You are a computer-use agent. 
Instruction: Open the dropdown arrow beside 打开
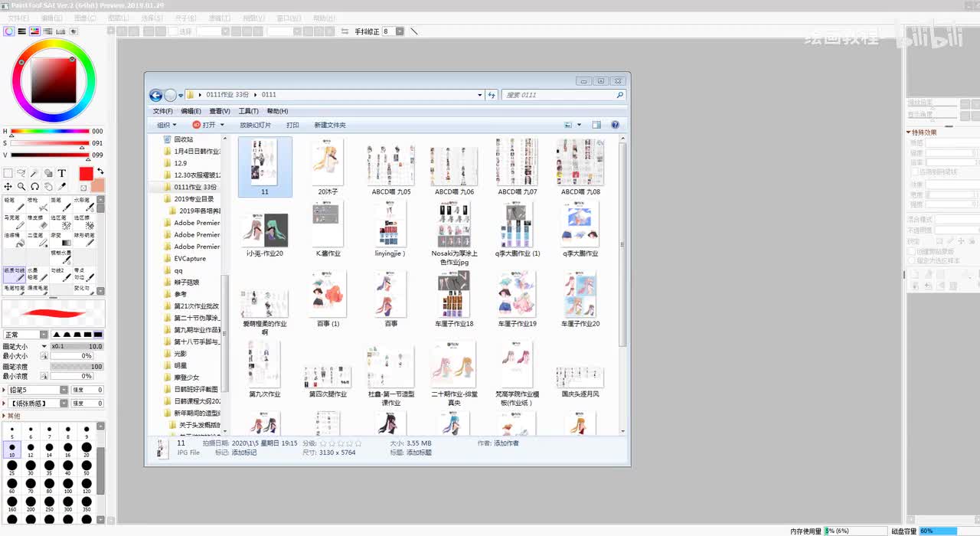[222, 125]
